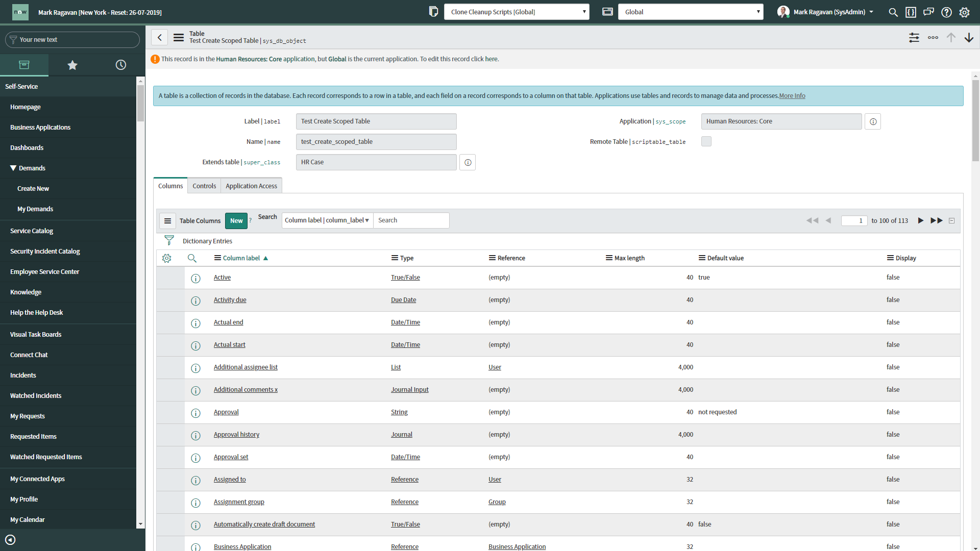This screenshot has width=980, height=551.
Task: Go to next record with down arrow
Action: tap(969, 37)
